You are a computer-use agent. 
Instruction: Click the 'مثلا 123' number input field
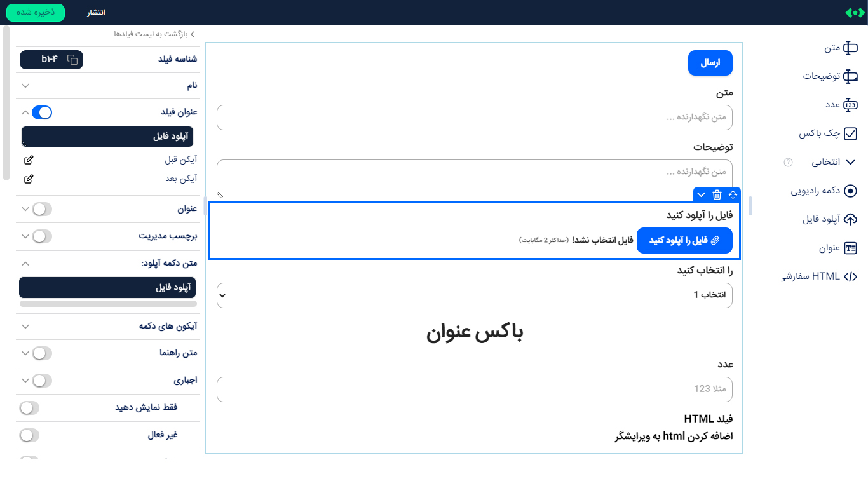[474, 389]
